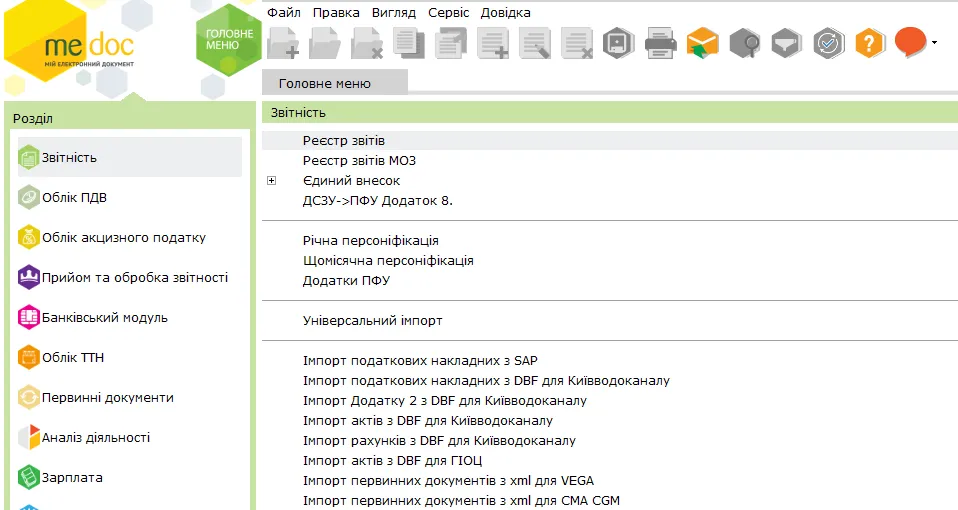Open the Аналіз діяльності section icon
The width and height of the screenshot is (958, 510).
tap(29, 438)
